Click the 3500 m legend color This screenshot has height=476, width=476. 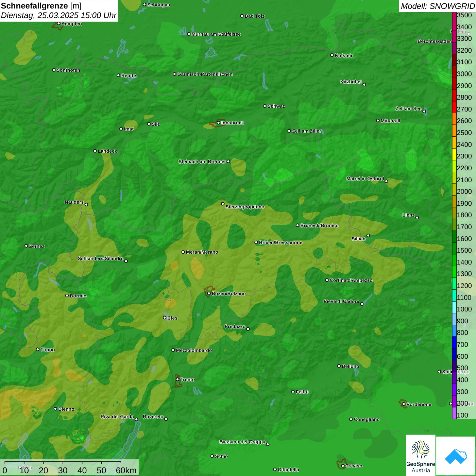pos(454,15)
